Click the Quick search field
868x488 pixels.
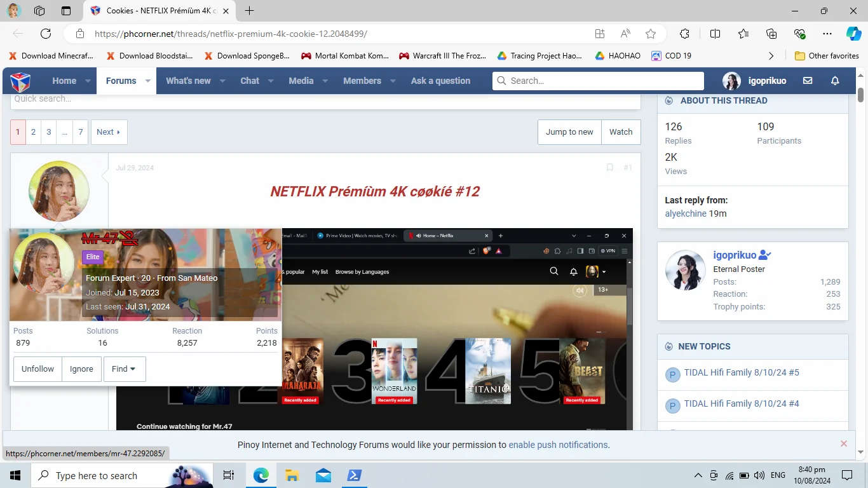(x=325, y=100)
